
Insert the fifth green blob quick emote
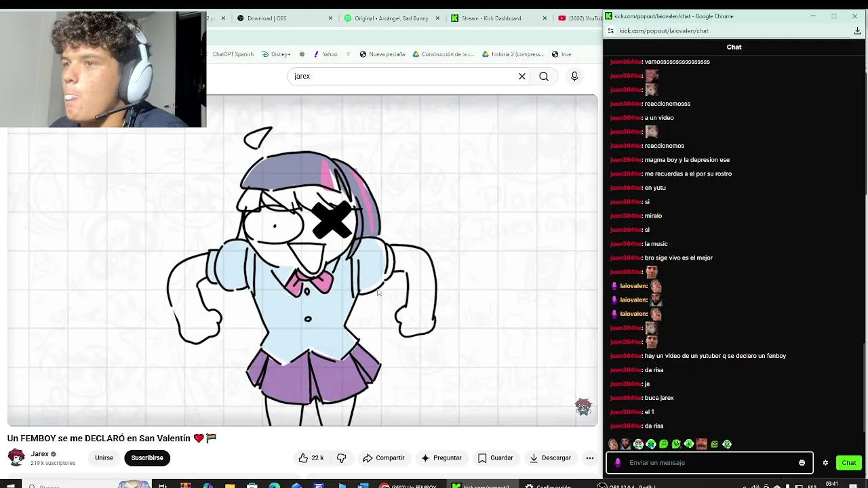(663, 444)
